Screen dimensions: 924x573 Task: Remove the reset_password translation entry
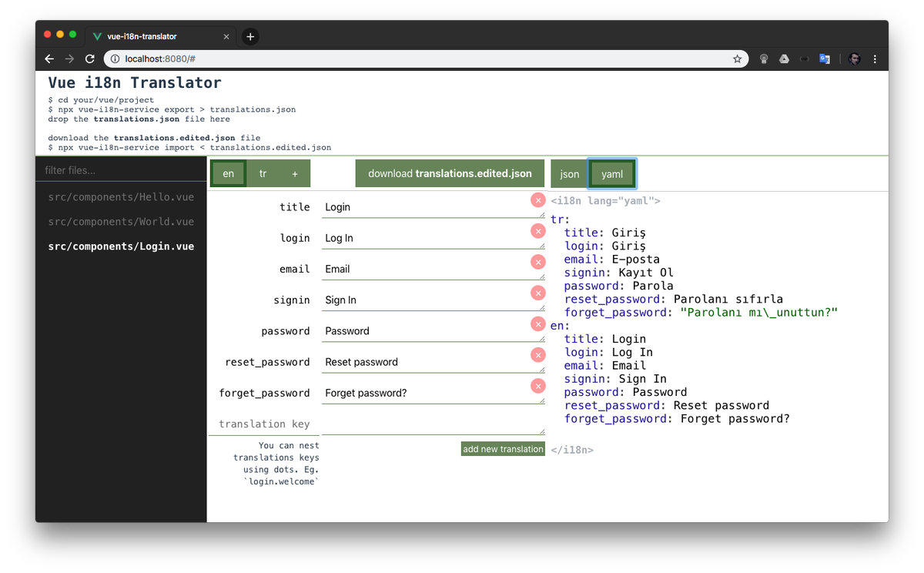click(x=538, y=355)
